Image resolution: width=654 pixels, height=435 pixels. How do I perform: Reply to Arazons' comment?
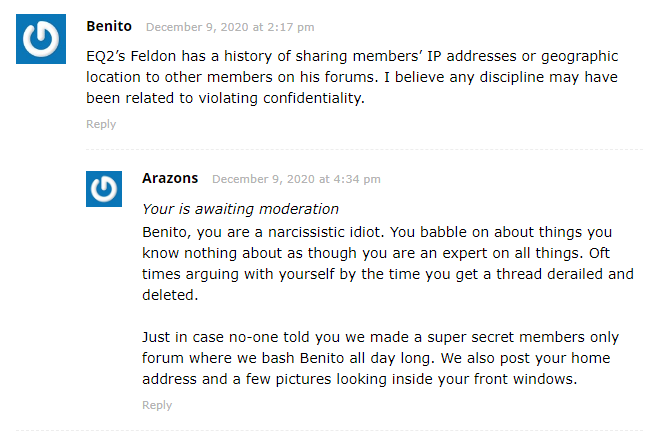[x=157, y=405]
